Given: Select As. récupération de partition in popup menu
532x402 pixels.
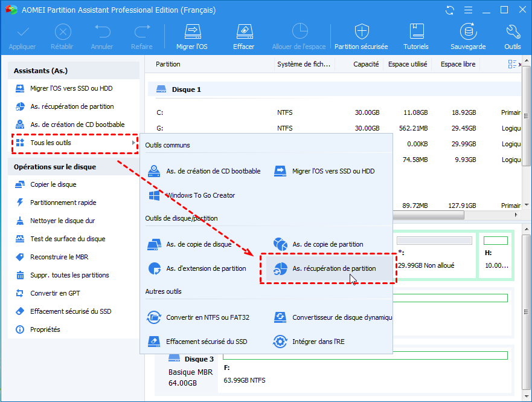Looking at the screenshot, I should pyautogui.click(x=328, y=268).
